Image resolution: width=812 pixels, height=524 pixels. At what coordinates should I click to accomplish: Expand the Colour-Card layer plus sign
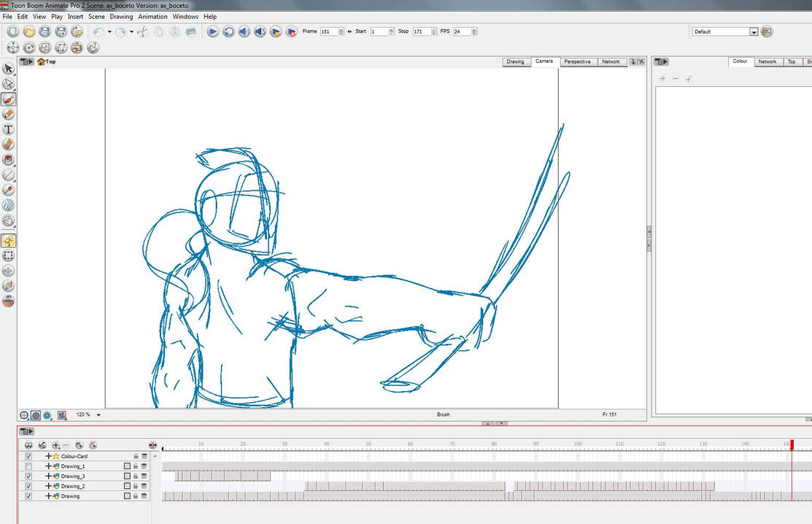click(x=49, y=456)
